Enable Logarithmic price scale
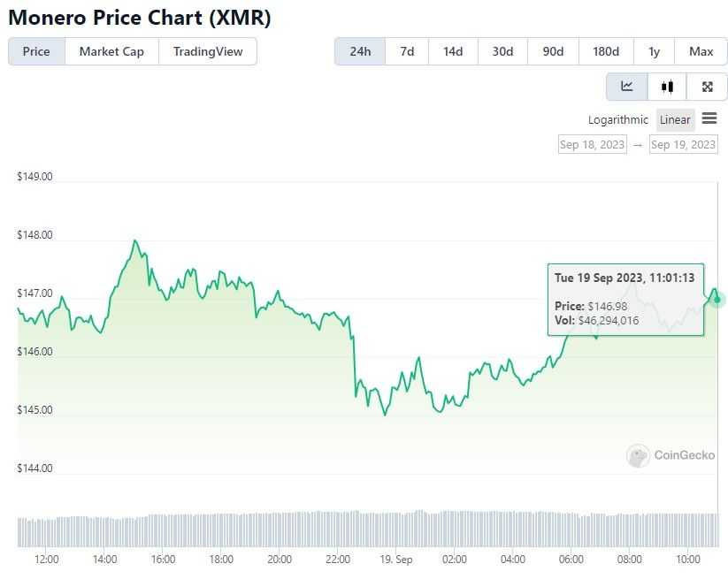This screenshot has height=579, width=728. tap(617, 119)
